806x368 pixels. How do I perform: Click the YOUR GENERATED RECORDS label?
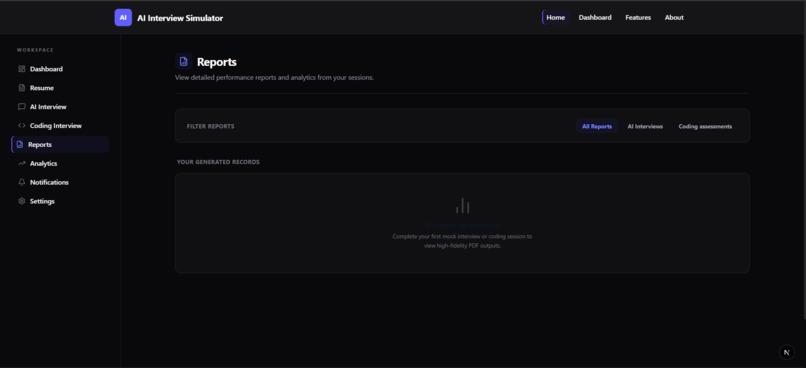pos(218,162)
